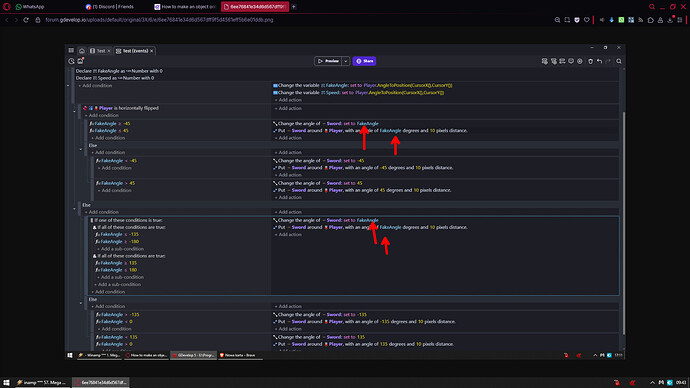The width and height of the screenshot is (690, 388).
Task: Select condition 'FakeAngle ≤ -135'
Action: click(x=117, y=234)
